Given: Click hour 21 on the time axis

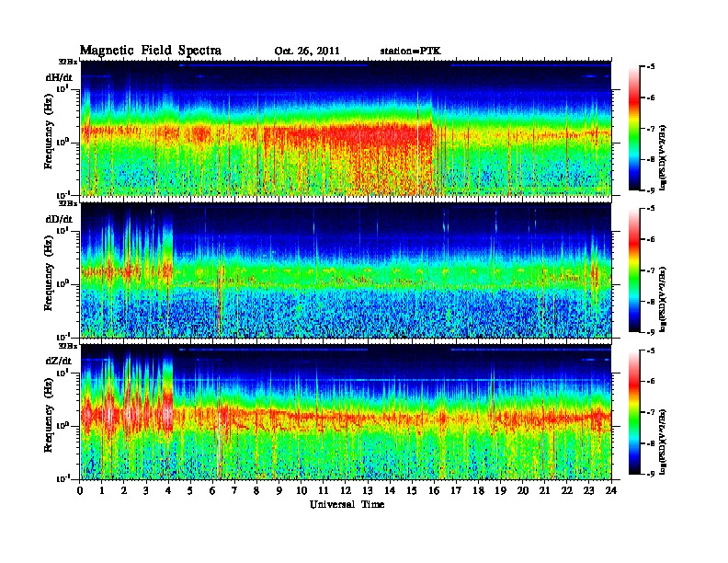Looking at the screenshot, I should click(544, 490).
